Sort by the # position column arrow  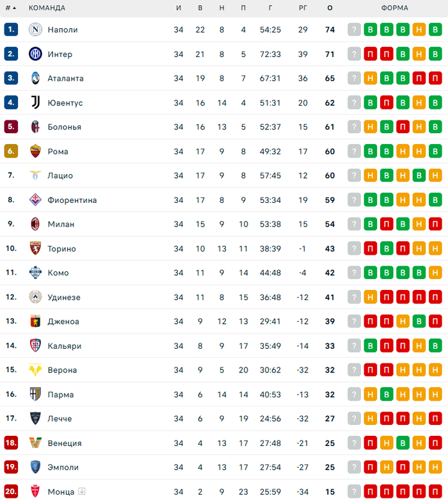pyautogui.click(x=14, y=8)
